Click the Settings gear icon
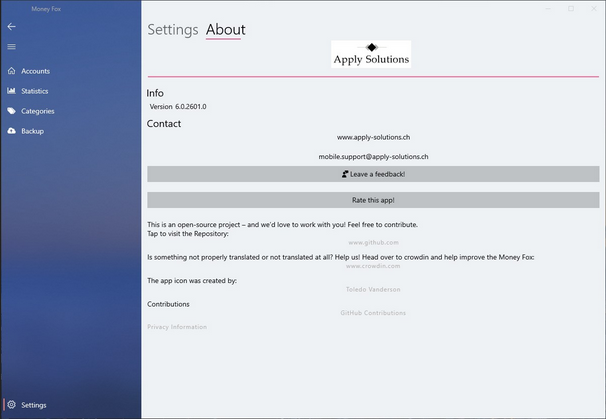The image size is (606, 419). point(12,405)
